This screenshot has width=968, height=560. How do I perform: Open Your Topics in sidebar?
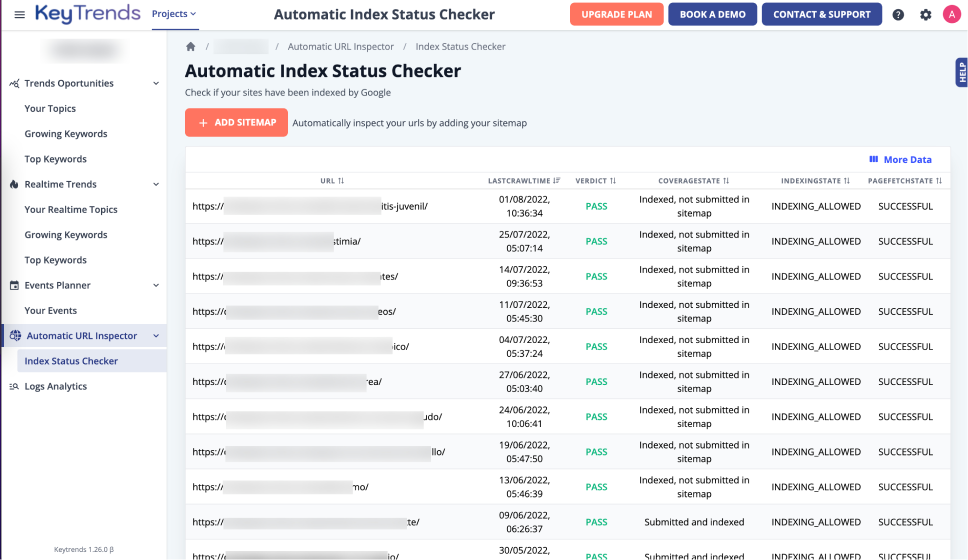pyautogui.click(x=50, y=109)
